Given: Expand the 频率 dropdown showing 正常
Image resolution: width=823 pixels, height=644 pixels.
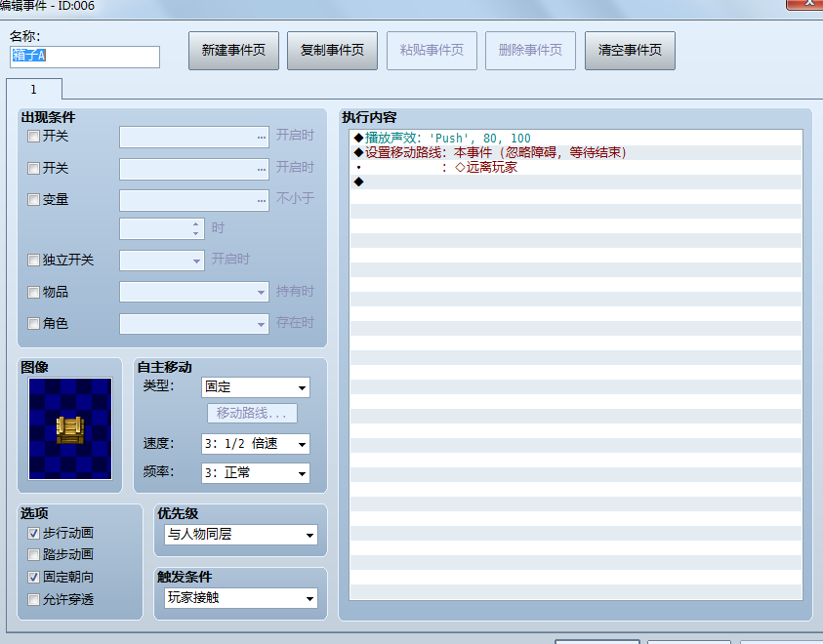Looking at the screenshot, I should click(256, 473).
